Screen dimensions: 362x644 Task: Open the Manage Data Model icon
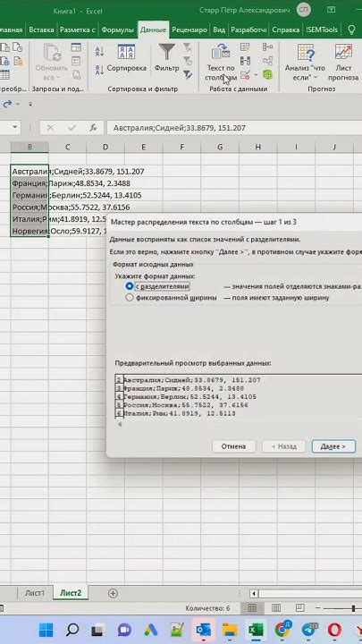point(267,74)
